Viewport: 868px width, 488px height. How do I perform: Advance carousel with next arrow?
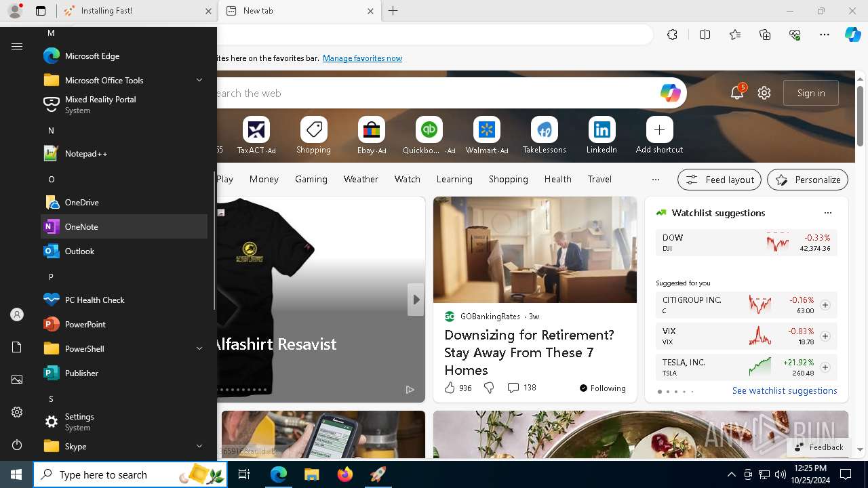pyautogui.click(x=416, y=300)
